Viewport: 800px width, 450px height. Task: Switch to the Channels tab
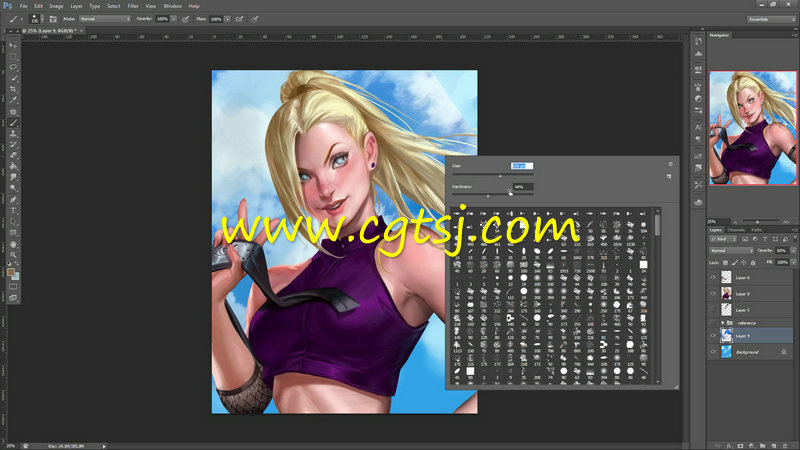pos(736,230)
